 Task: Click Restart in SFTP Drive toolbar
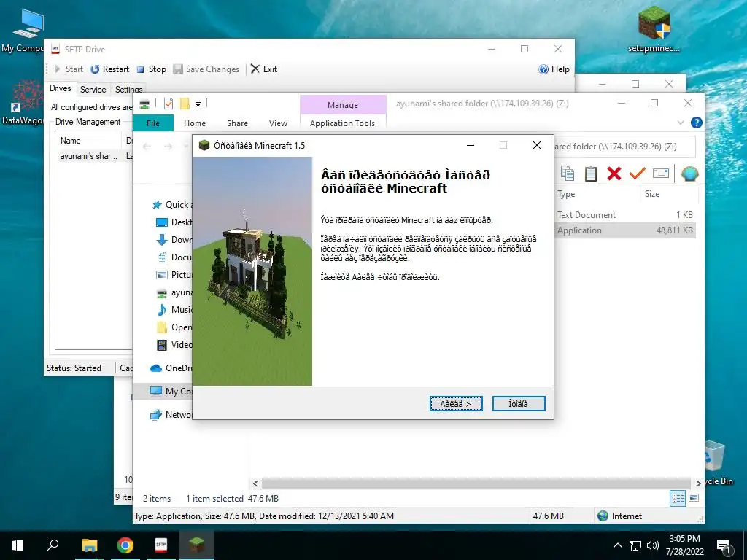[x=110, y=69]
